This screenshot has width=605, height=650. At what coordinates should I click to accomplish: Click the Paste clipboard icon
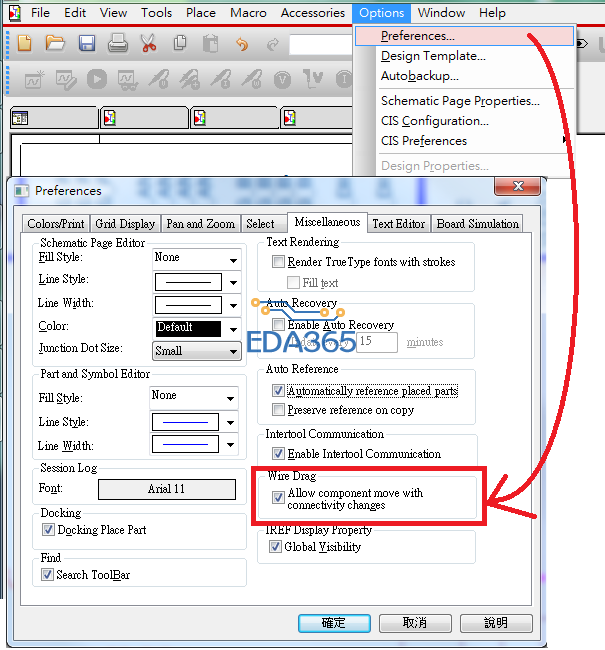click(x=210, y=44)
